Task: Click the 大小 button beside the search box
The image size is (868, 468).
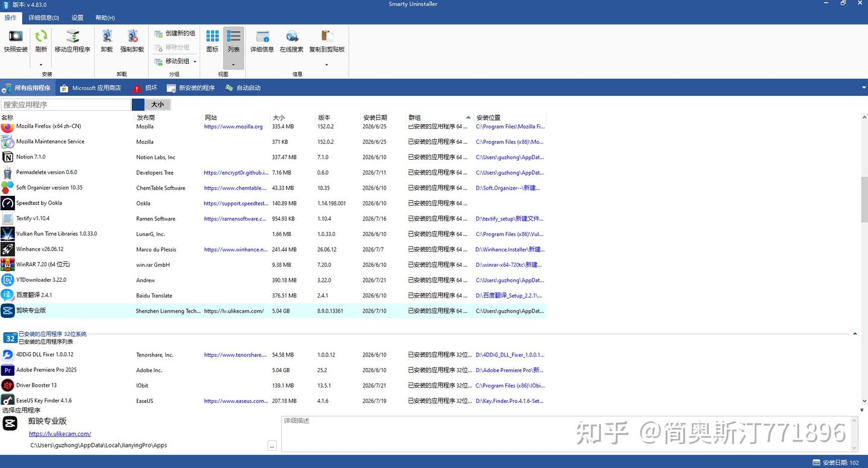Action: click(158, 105)
